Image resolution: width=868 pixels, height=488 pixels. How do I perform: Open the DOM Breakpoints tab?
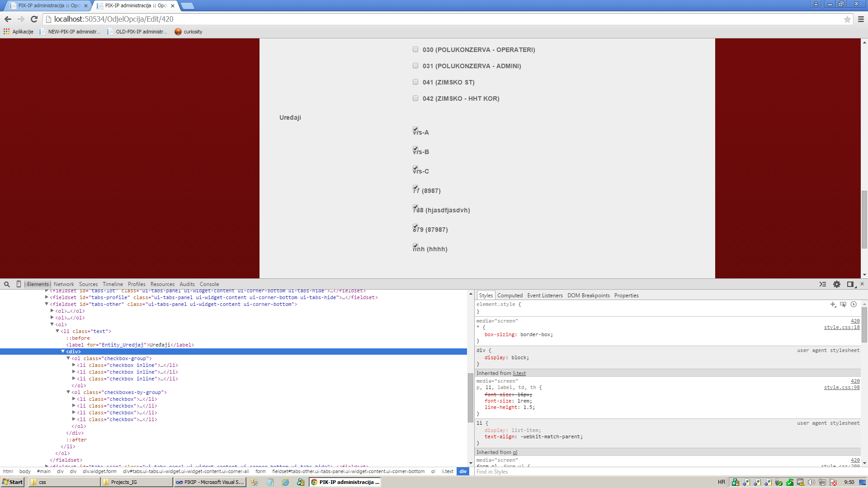pos(589,296)
